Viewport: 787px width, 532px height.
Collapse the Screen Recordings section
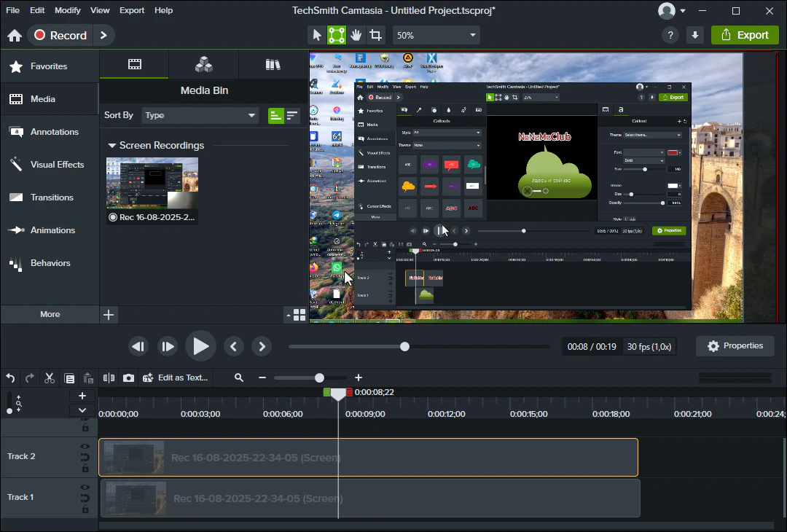pyautogui.click(x=111, y=146)
